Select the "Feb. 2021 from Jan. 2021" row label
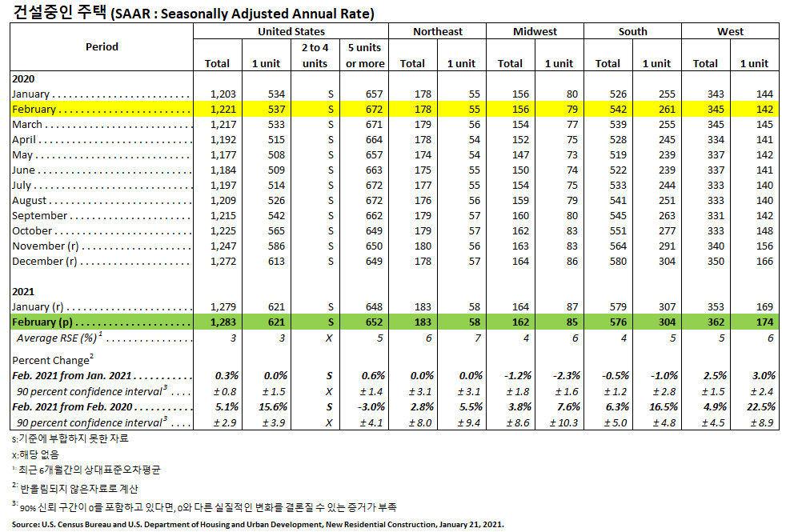The width and height of the screenshot is (790, 532). pos(73,376)
